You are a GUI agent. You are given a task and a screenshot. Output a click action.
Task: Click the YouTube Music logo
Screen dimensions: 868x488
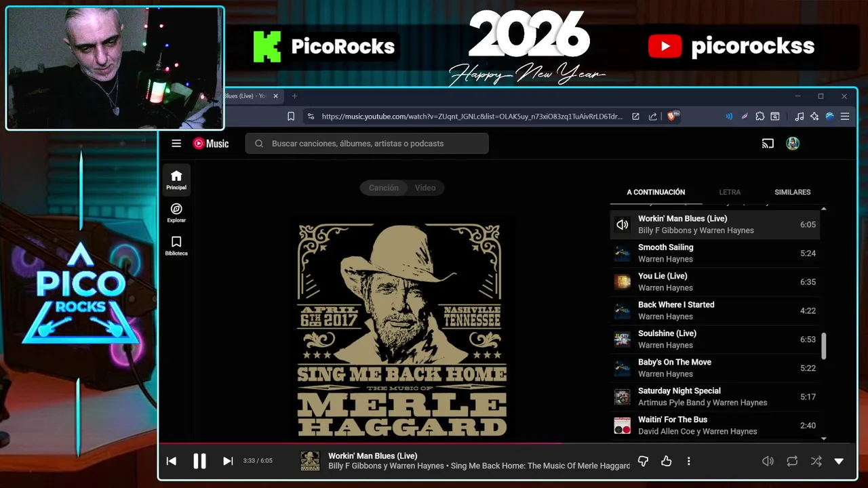(x=211, y=144)
